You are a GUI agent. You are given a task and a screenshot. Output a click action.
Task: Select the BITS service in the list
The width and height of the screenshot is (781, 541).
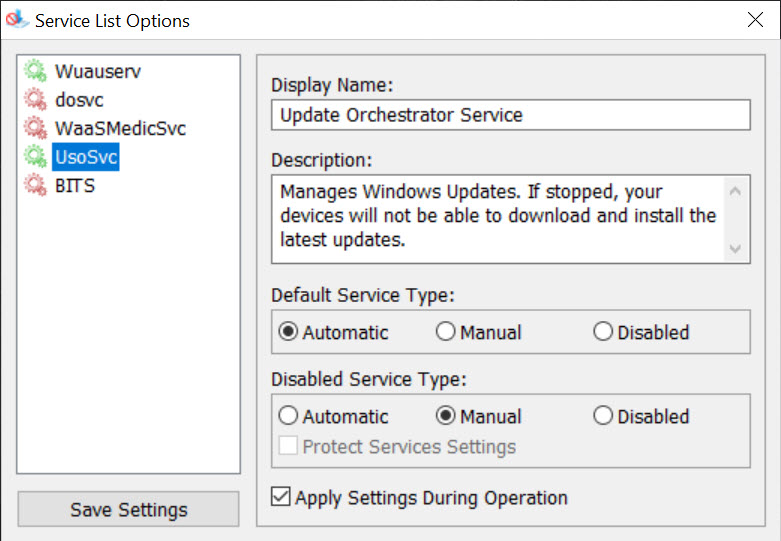[x=75, y=186]
